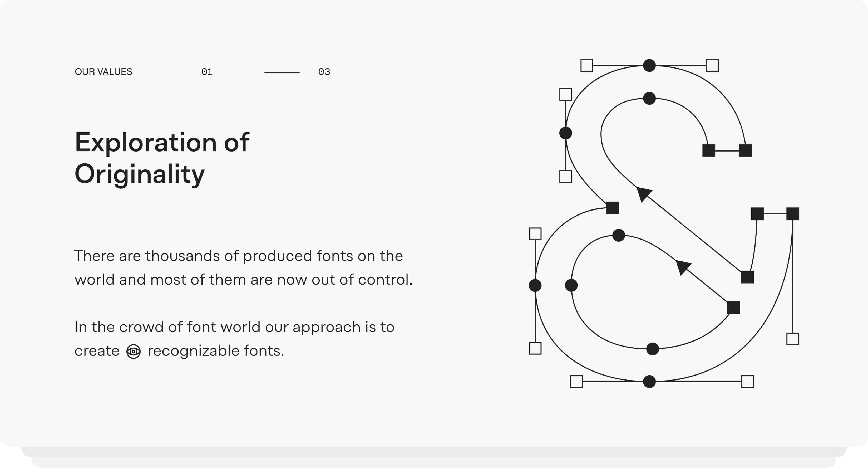The height and width of the screenshot is (468, 868).
Task: Click the OUR VALUES label
Action: [x=103, y=71]
